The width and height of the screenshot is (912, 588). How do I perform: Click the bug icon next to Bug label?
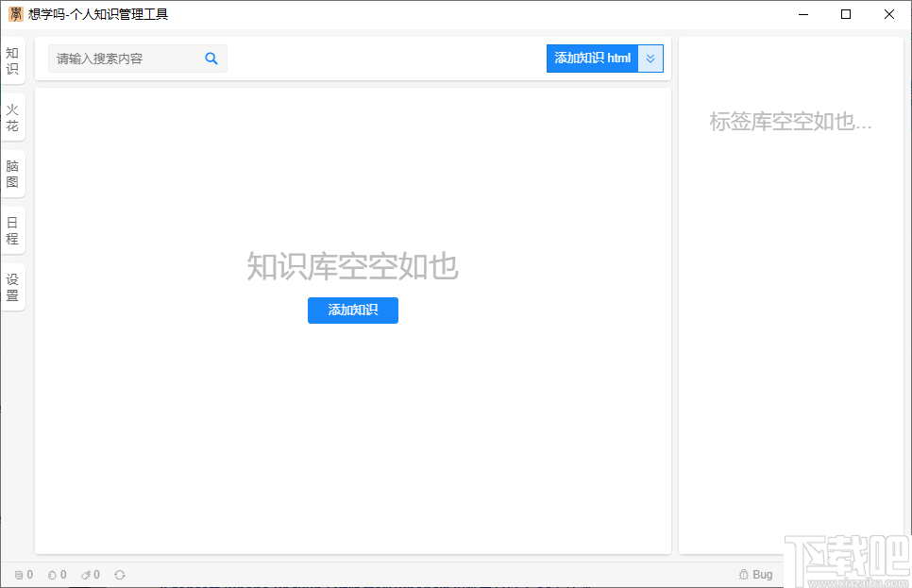coord(745,574)
